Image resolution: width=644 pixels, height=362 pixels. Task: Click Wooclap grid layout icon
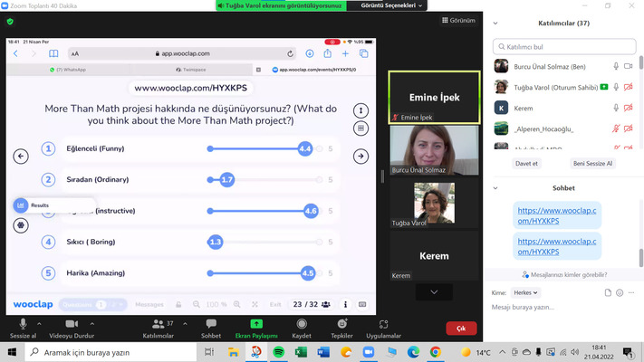(x=360, y=129)
